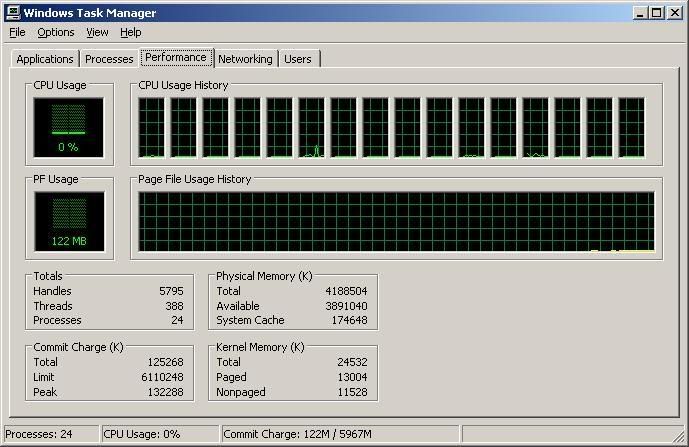Click the CPU Usage 0 % meter

pyautogui.click(x=69, y=127)
